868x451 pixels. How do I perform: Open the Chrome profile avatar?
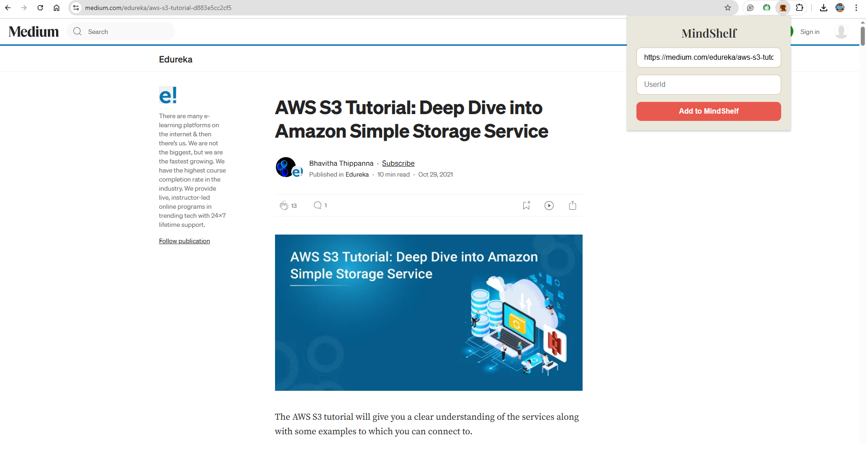click(840, 8)
